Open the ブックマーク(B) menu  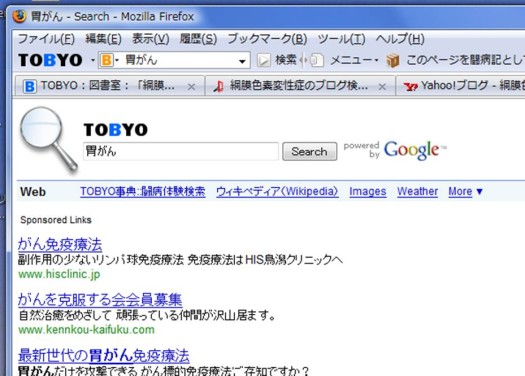[x=267, y=39]
